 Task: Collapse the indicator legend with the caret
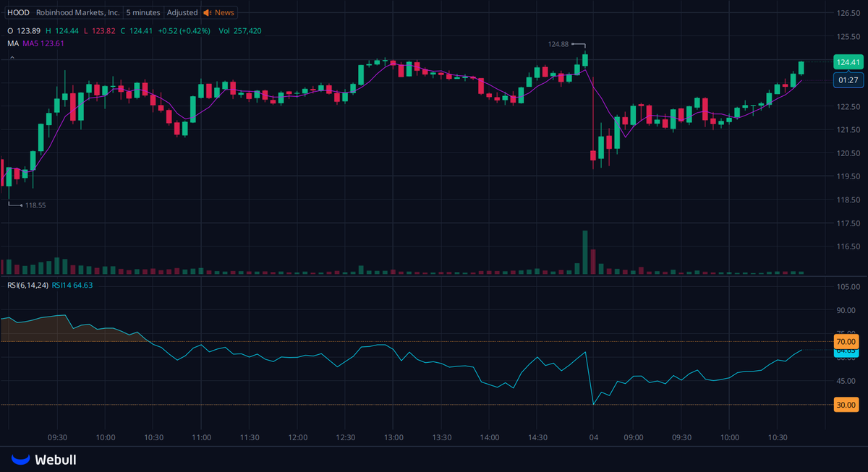tap(12, 57)
